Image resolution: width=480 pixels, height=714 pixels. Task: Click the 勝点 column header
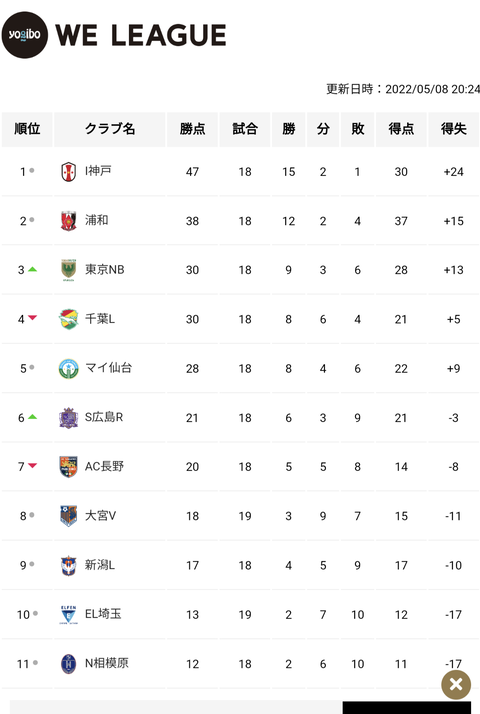click(x=192, y=129)
